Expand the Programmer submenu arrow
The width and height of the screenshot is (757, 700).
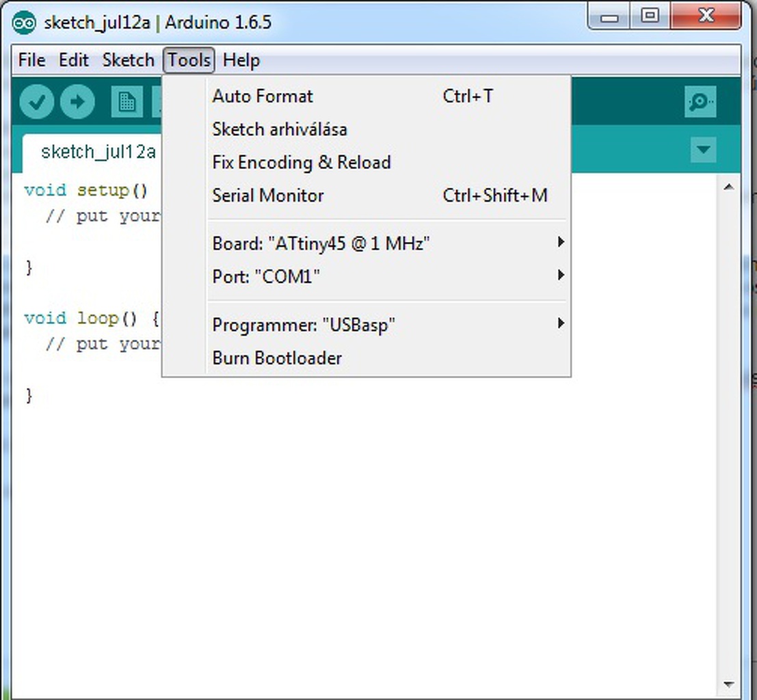tap(561, 323)
